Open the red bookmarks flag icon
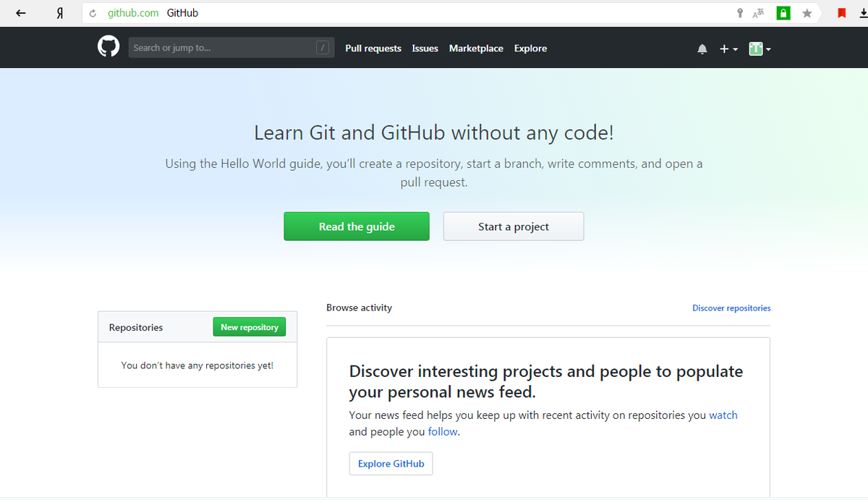Image resolution: width=868 pixels, height=500 pixels. (x=841, y=13)
